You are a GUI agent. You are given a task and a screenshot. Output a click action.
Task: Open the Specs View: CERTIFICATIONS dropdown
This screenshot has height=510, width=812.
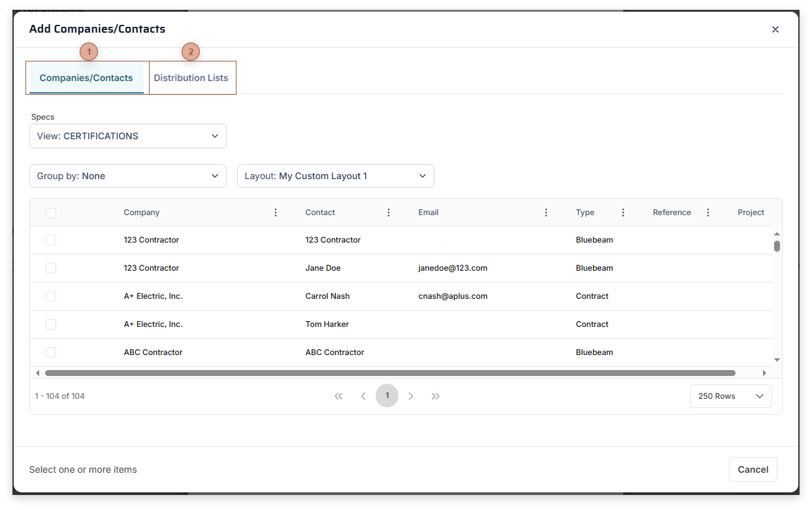[x=127, y=135]
